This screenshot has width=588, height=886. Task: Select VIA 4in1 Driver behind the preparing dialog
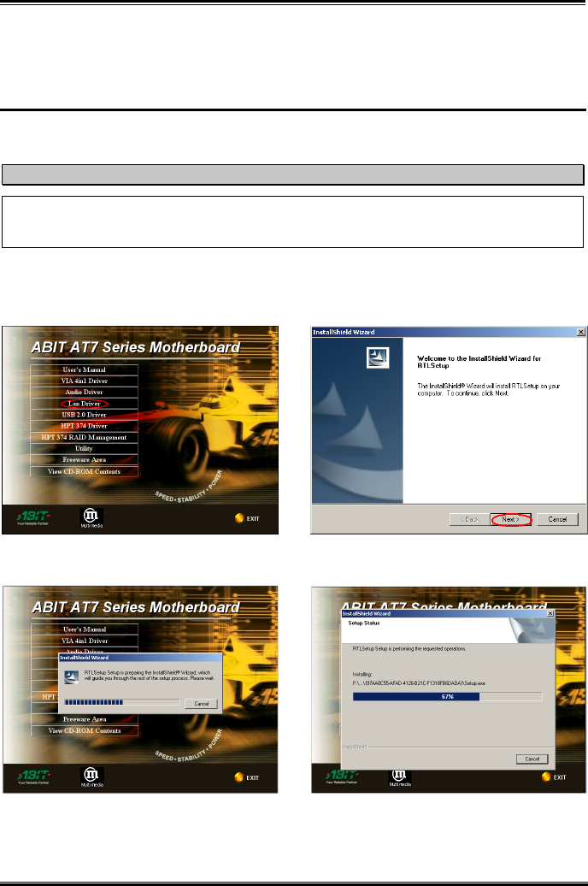(x=85, y=641)
